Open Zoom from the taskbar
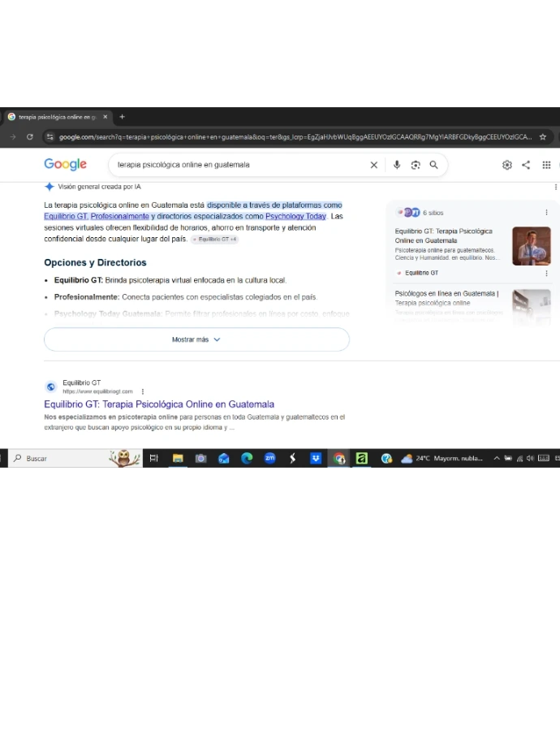The height and width of the screenshot is (747, 560). coord(269,458)
